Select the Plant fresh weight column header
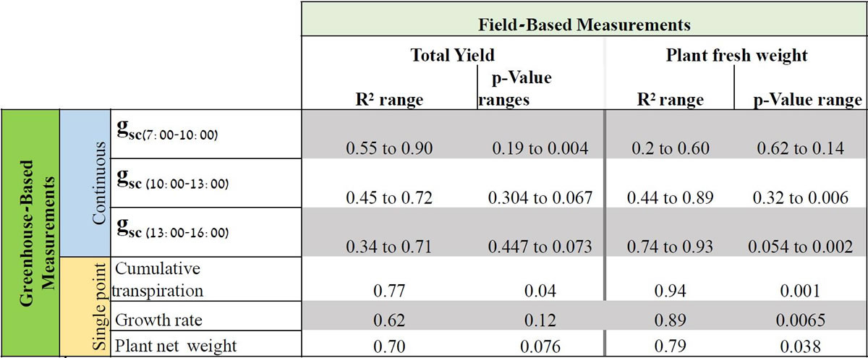868x358 pixels. [736, 55]
